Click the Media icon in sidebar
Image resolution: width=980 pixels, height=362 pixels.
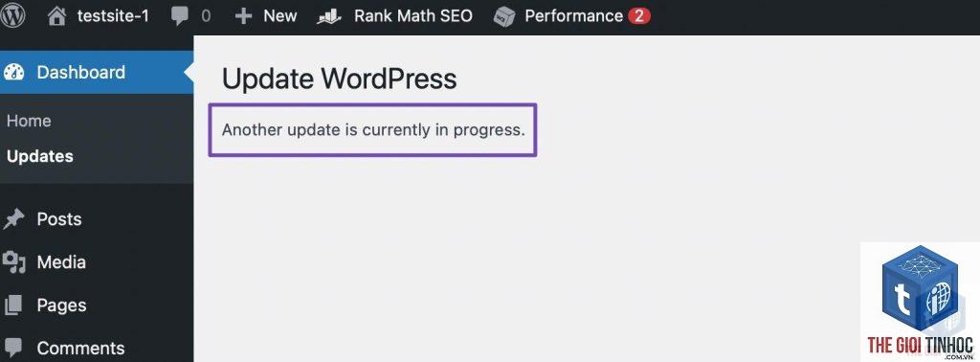pyautogui.click(x=13, y=262)
